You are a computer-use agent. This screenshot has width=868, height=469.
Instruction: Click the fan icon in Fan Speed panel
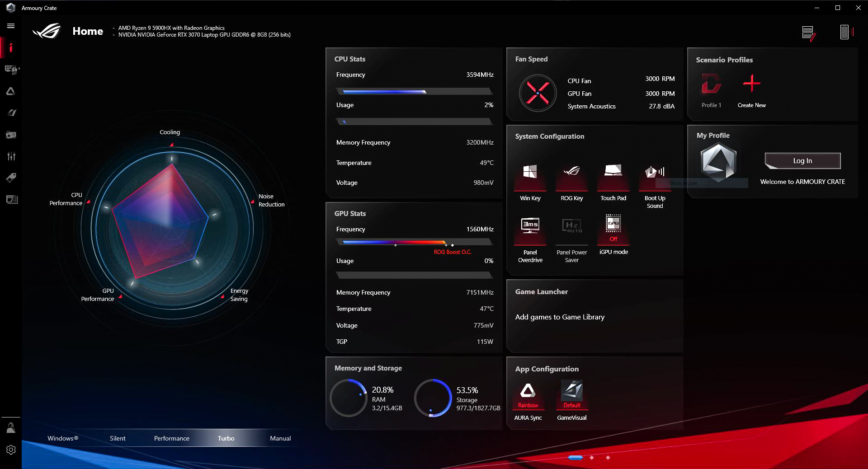tap(538, 94)
